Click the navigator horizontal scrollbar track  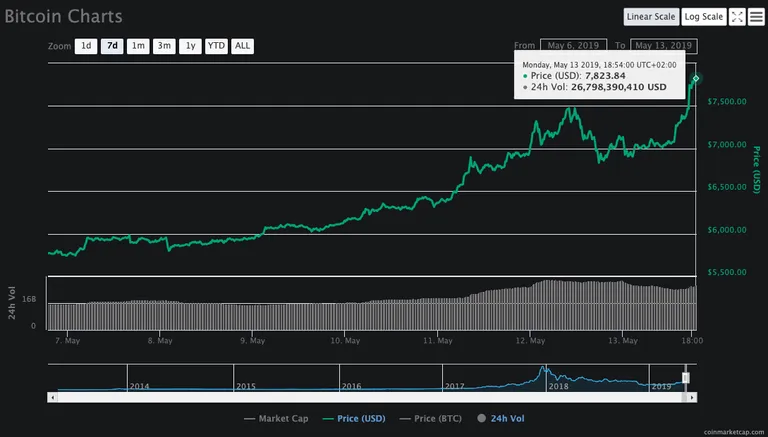tap(370, 397)
